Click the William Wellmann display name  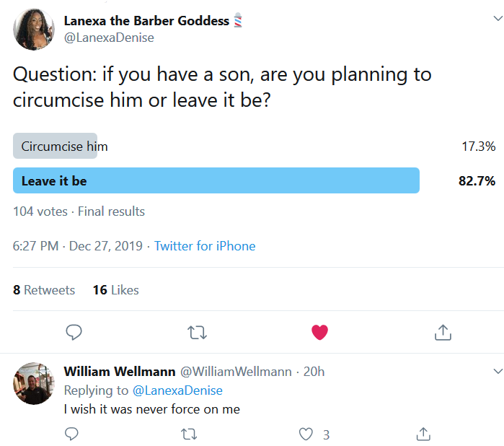(x=120, y=372)
